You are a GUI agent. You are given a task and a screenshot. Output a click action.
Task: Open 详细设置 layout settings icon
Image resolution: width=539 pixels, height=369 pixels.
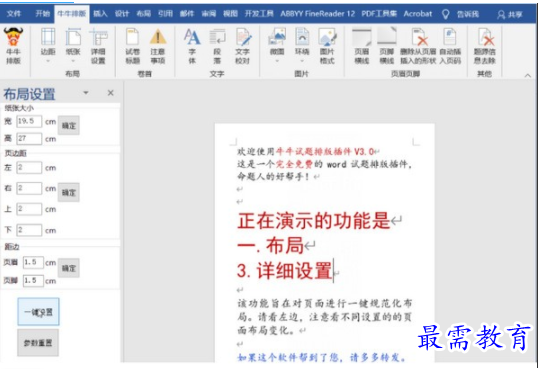click(98, 37)
